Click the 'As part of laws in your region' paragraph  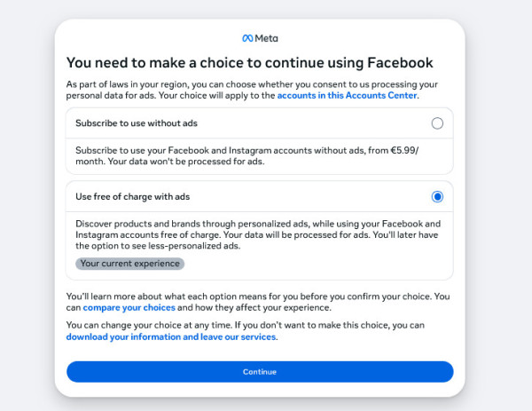(252, 90)
